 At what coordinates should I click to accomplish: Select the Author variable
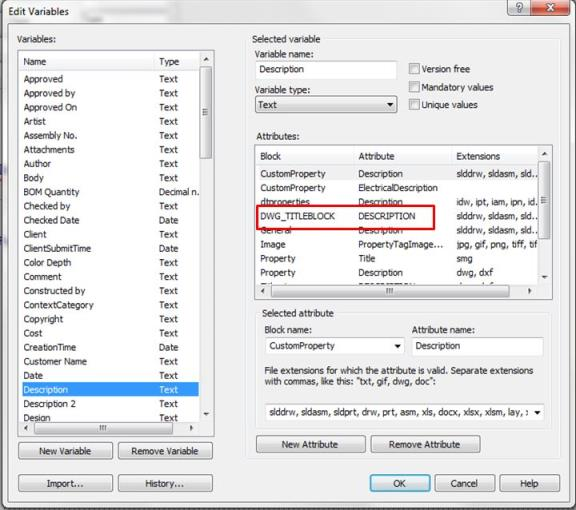click(x=110, y=164)
